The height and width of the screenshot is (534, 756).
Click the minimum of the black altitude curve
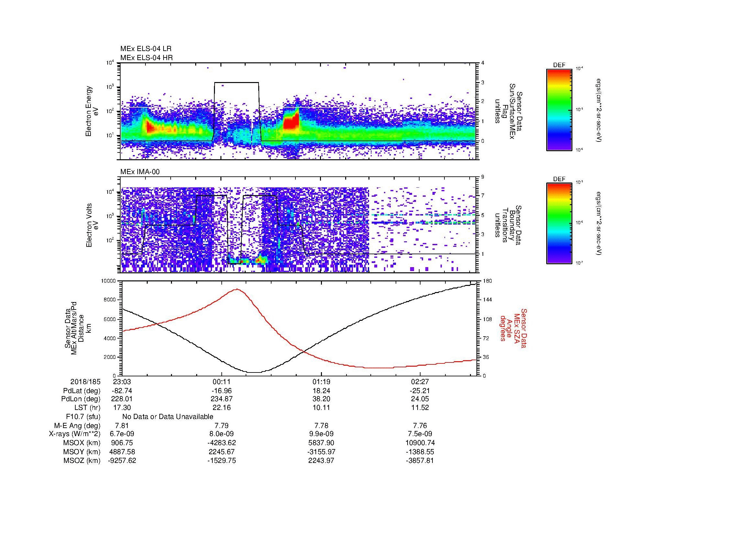tap(254, 372)
